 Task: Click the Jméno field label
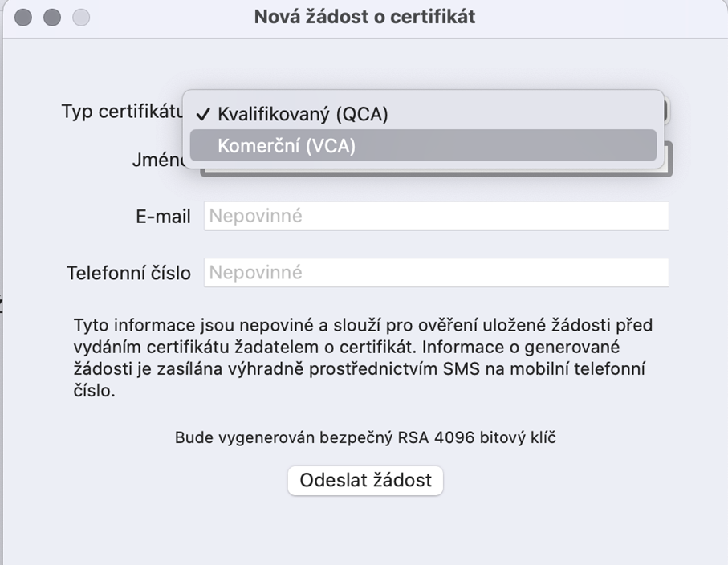tap(158, 161)
